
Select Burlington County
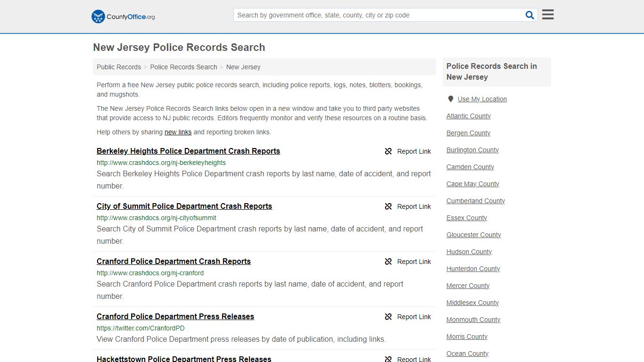(472, 150)
